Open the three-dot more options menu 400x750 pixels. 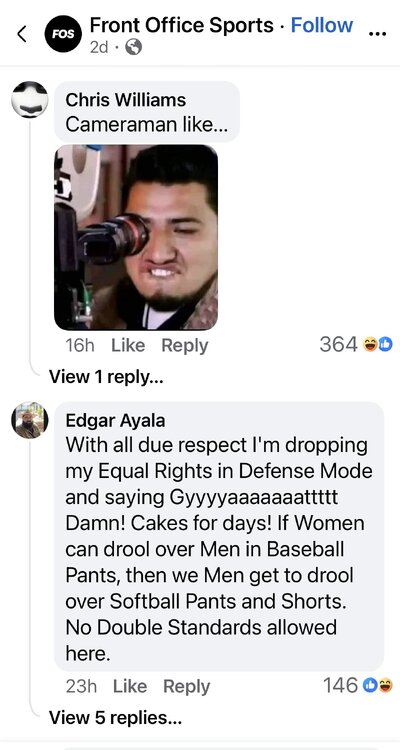378,34
